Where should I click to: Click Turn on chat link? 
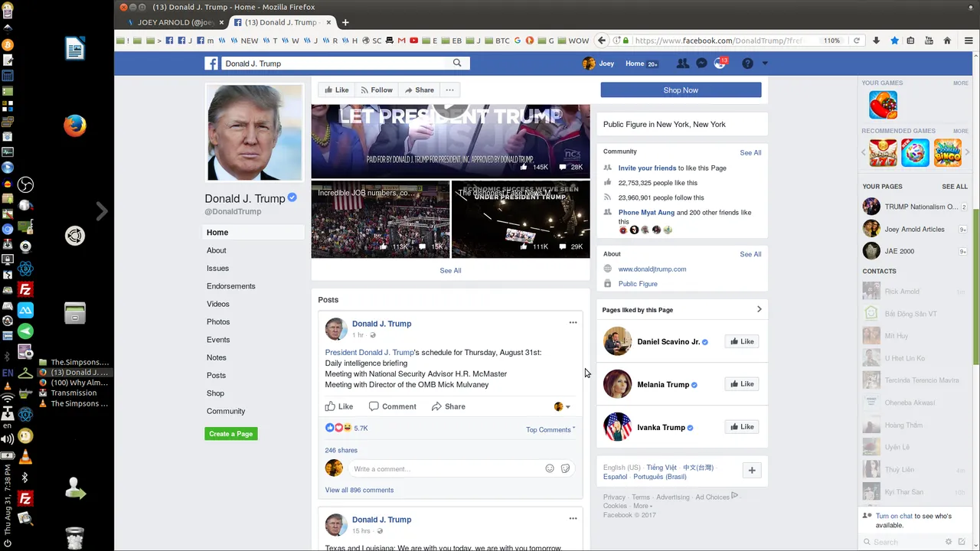point(893,517)
